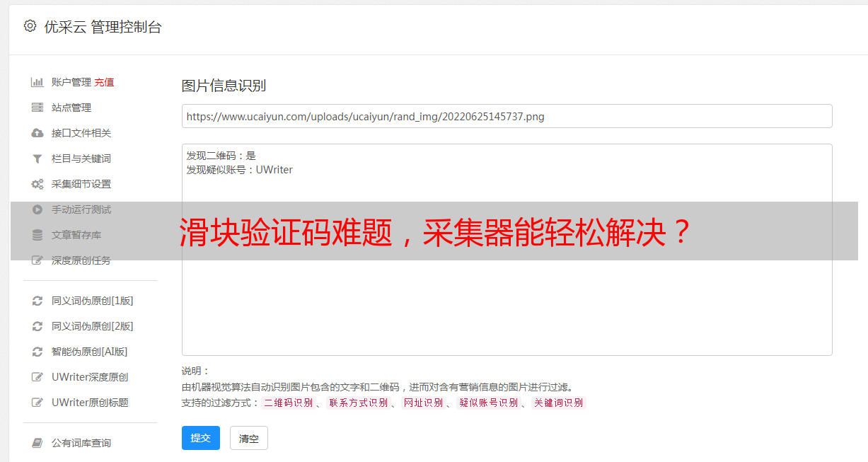Click inside the recognition result text area
Viewport: 868px width, 462px height.
507,250
